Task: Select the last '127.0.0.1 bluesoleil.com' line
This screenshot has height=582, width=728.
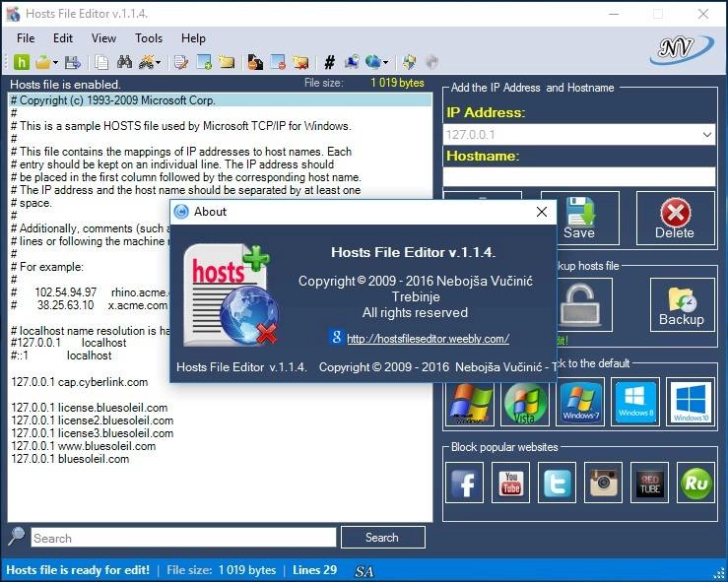Action: pos(70,459)
